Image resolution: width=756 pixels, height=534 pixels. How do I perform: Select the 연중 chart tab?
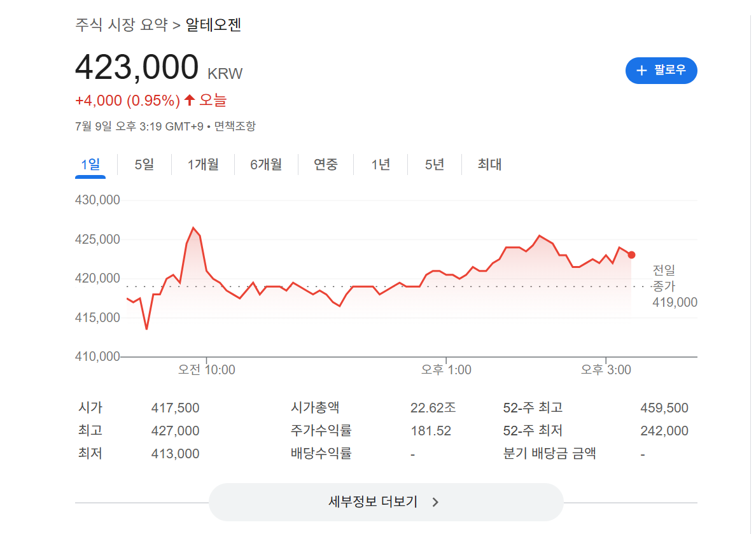tap(326, 164)
